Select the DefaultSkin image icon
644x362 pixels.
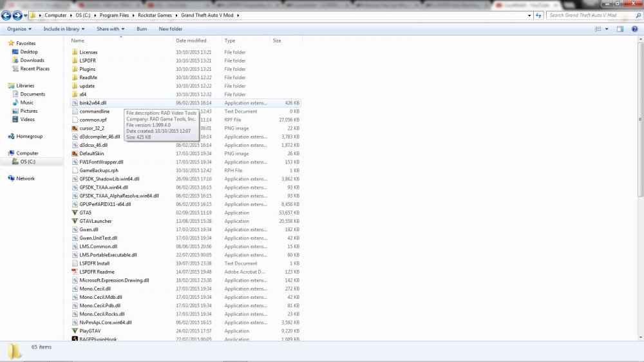(74, 153)
